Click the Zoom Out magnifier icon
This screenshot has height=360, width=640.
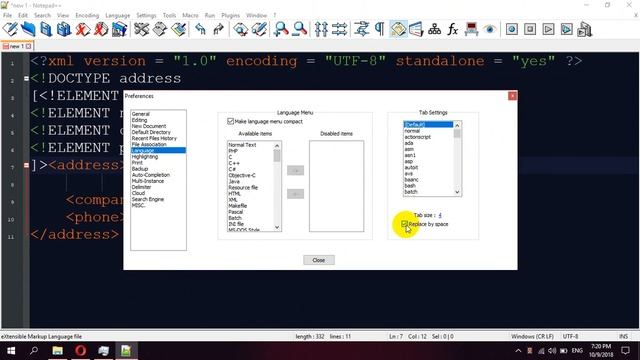[300, 29]
